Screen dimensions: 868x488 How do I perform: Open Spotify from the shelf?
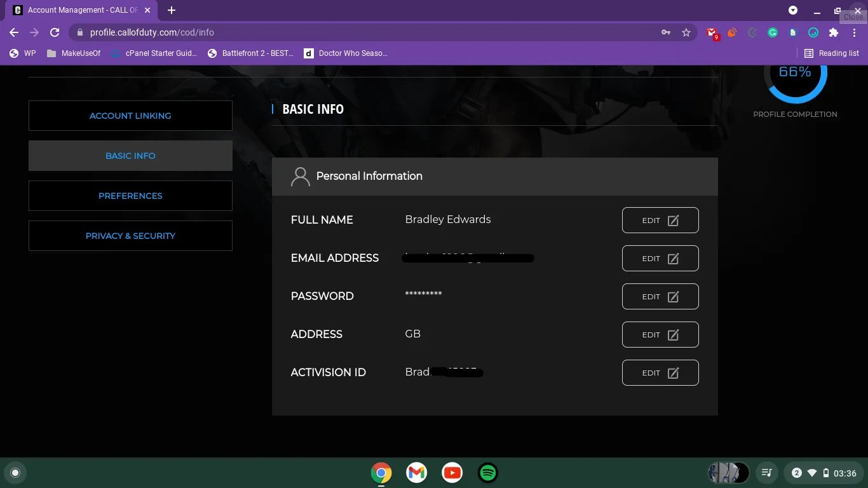[487, 473]
